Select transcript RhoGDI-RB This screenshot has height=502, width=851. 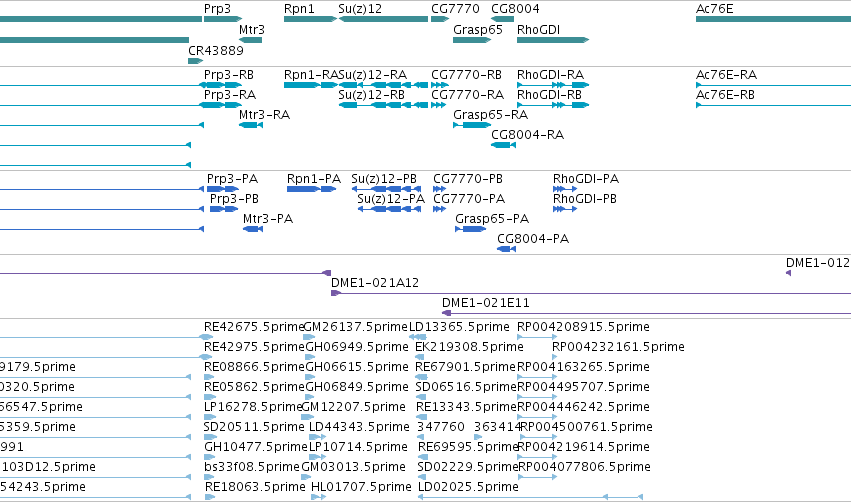coord(549,95)
